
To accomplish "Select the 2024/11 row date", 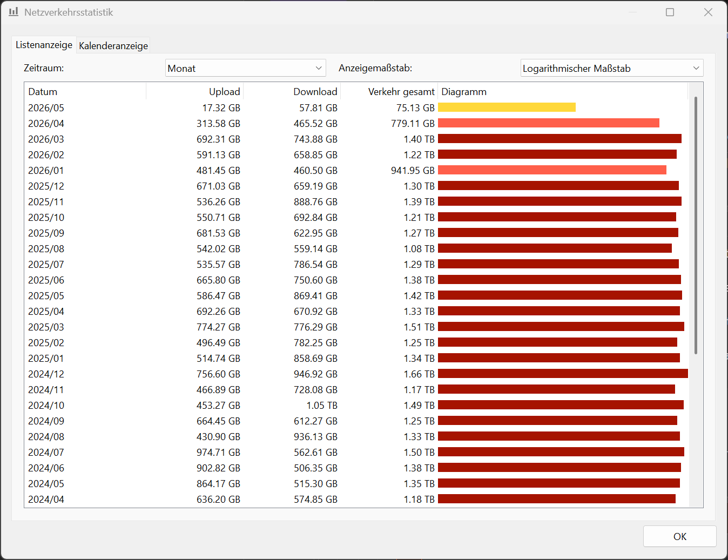I will pos(46,390).
